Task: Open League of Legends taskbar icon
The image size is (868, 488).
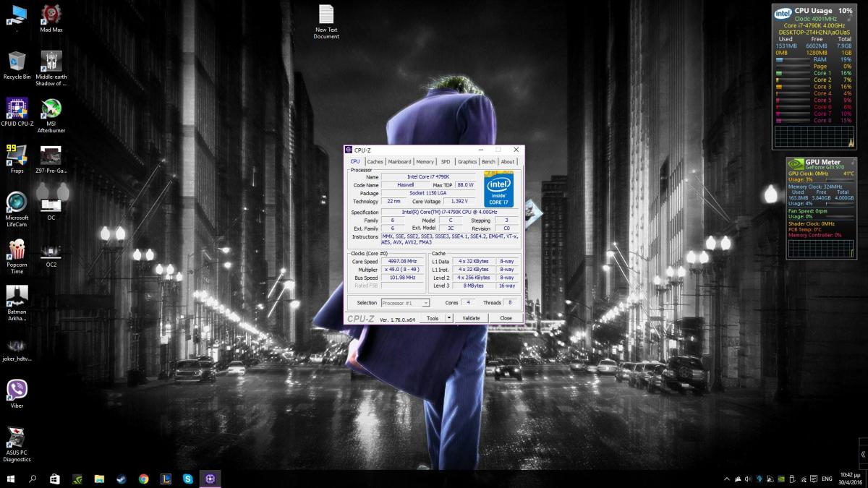Action: [x=166, y=479]
